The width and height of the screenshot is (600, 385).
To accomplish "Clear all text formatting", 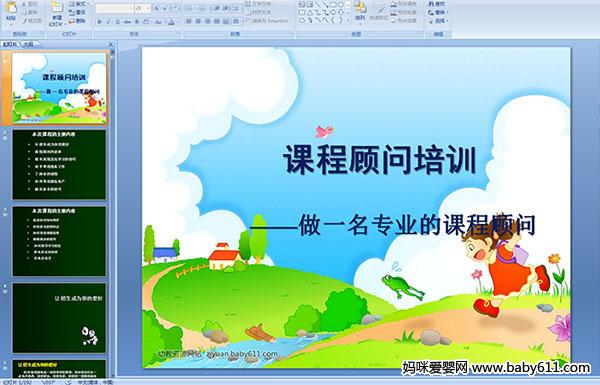I will click(x=176, y=8).
